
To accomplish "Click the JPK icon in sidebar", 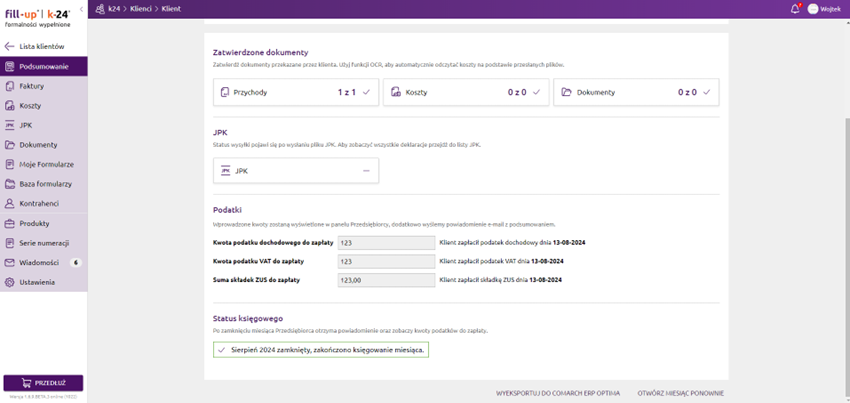I will (x=9, y=125).
